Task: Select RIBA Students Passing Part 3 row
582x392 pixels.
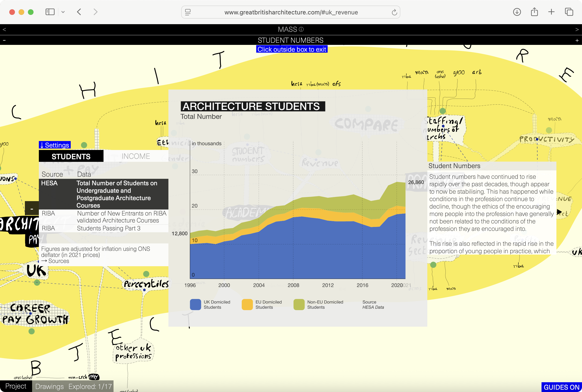Action: (103, 228)
